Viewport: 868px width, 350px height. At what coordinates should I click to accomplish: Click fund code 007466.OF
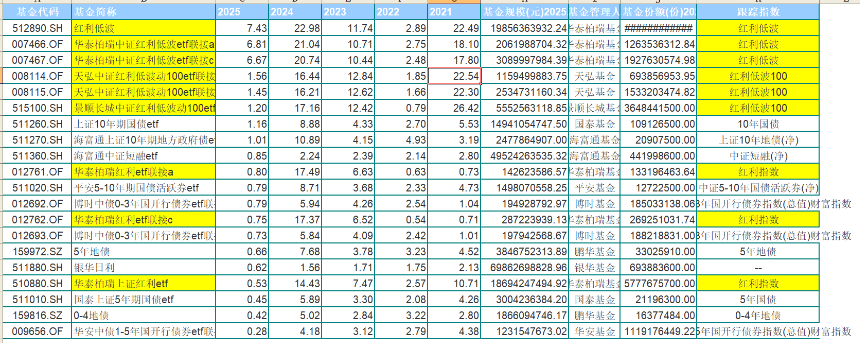pos(37,44)
